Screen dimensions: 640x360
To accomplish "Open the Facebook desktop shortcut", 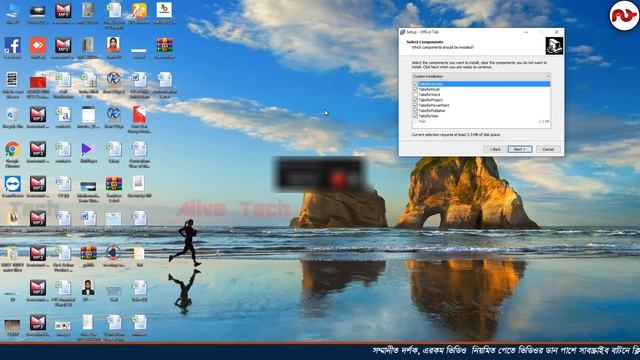I will tap(12, 47).
